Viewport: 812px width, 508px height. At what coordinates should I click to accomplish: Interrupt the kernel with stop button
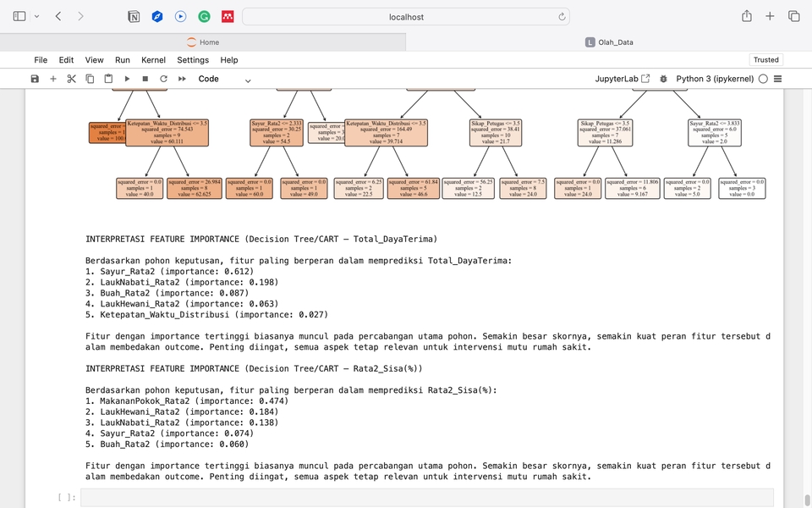(x=145, y=79)
